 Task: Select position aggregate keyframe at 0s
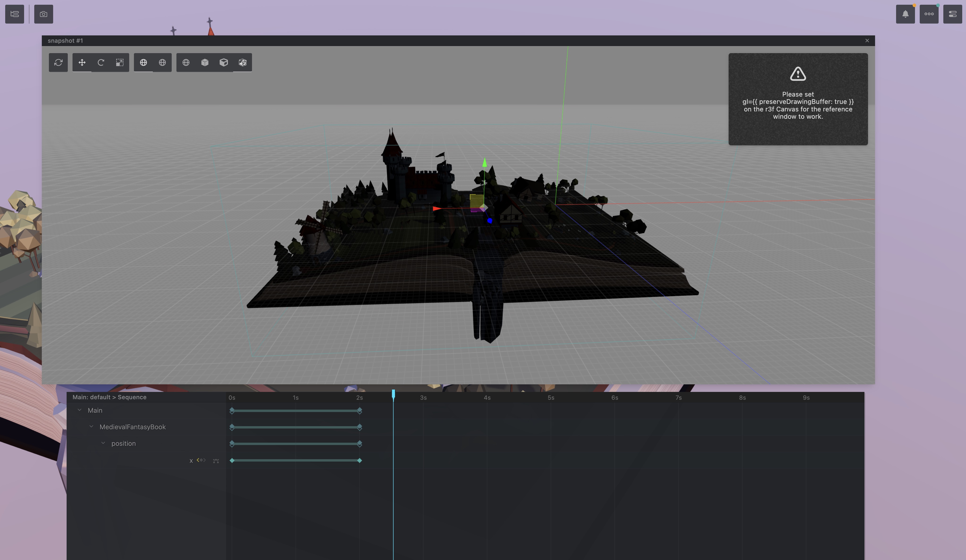[x=232, y=444]
